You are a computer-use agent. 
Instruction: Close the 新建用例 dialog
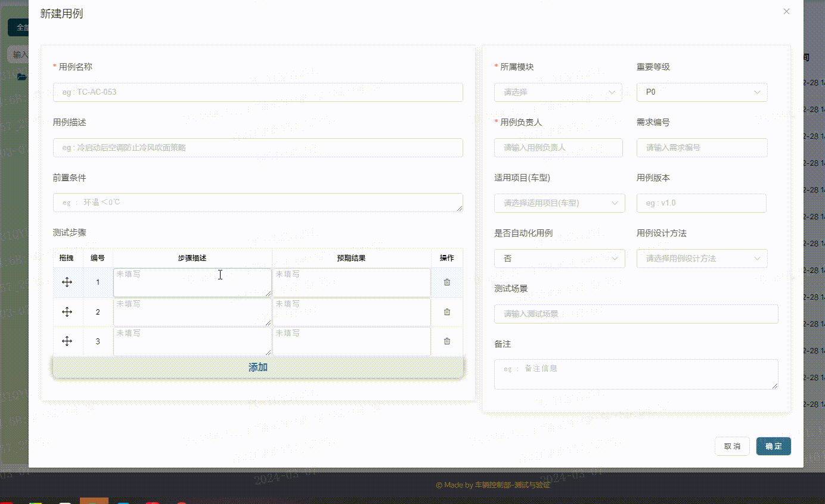[x=786, y=11]
